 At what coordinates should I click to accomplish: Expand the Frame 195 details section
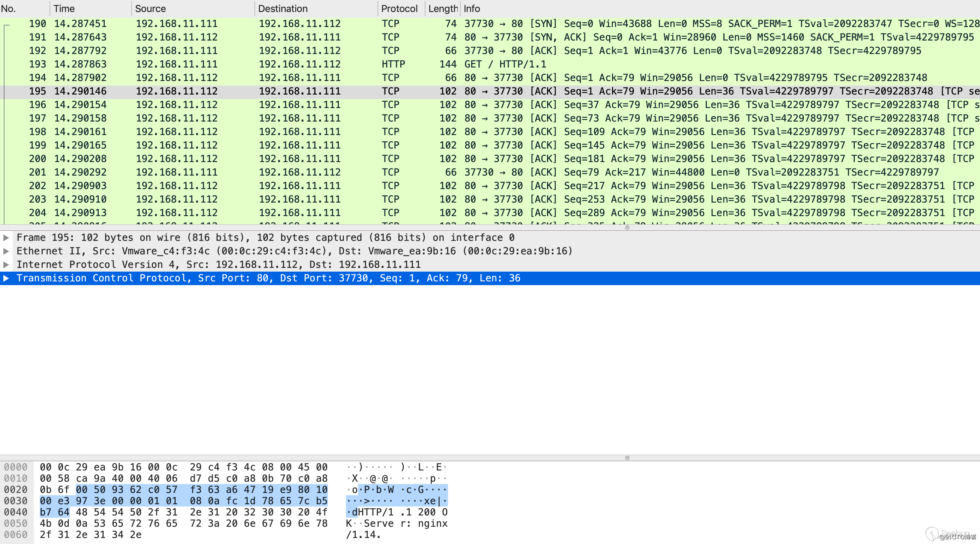[x=6, y=237]
